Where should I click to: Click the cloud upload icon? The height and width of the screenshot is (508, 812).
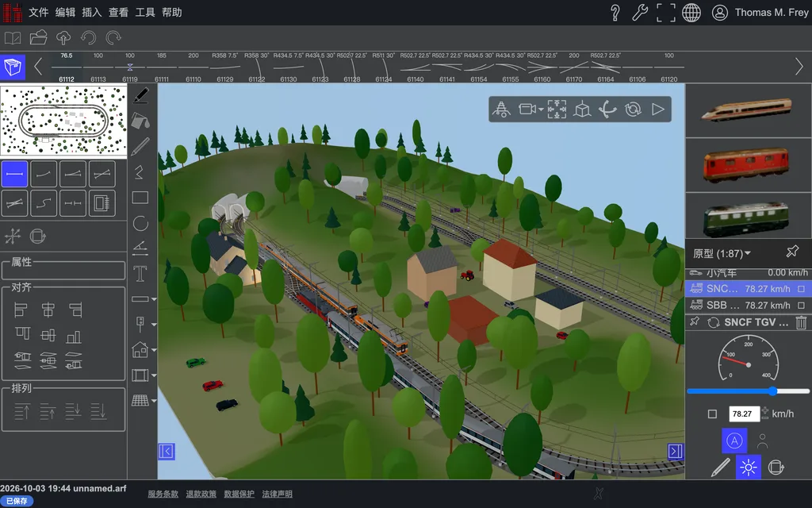click(x=63, y=38)
